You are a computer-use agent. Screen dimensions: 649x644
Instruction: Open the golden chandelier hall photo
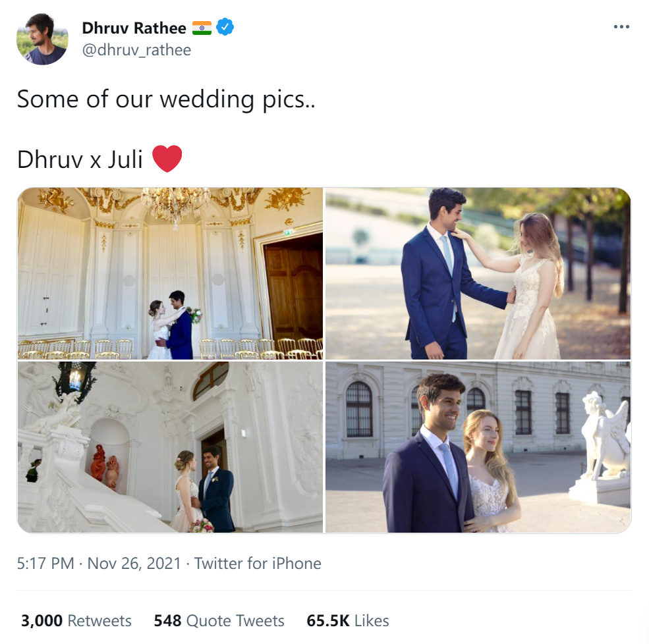(x=170, y=273)
